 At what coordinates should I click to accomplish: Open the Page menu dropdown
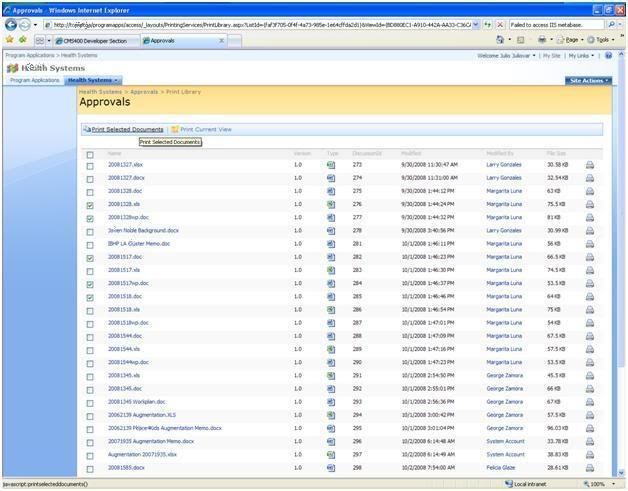click(570, 40)
